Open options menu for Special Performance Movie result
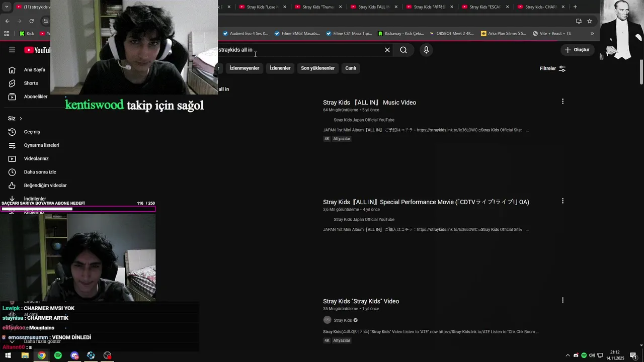 click(x=562, y=201)
